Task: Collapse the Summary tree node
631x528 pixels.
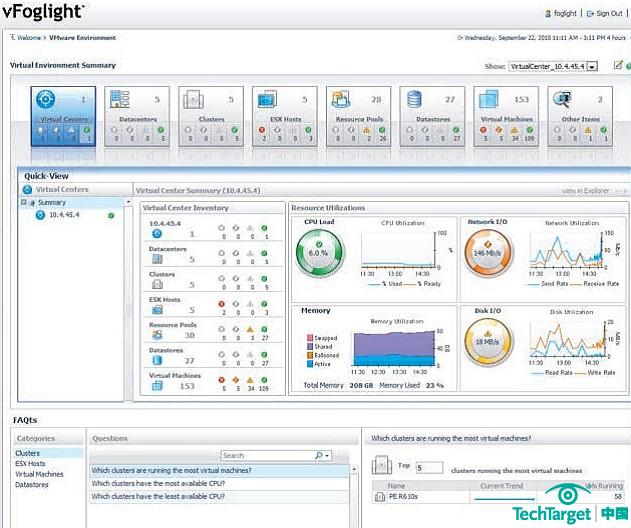Action: [x=24, y=202]
